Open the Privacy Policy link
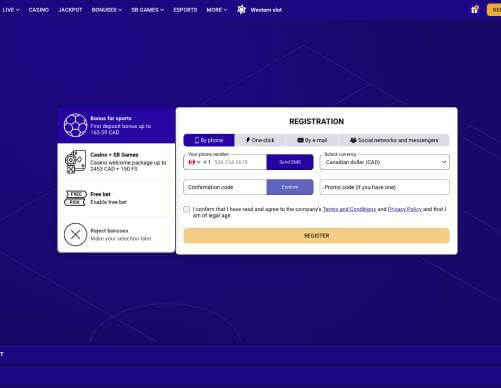 pyautogui.click(x=405, y=209)
